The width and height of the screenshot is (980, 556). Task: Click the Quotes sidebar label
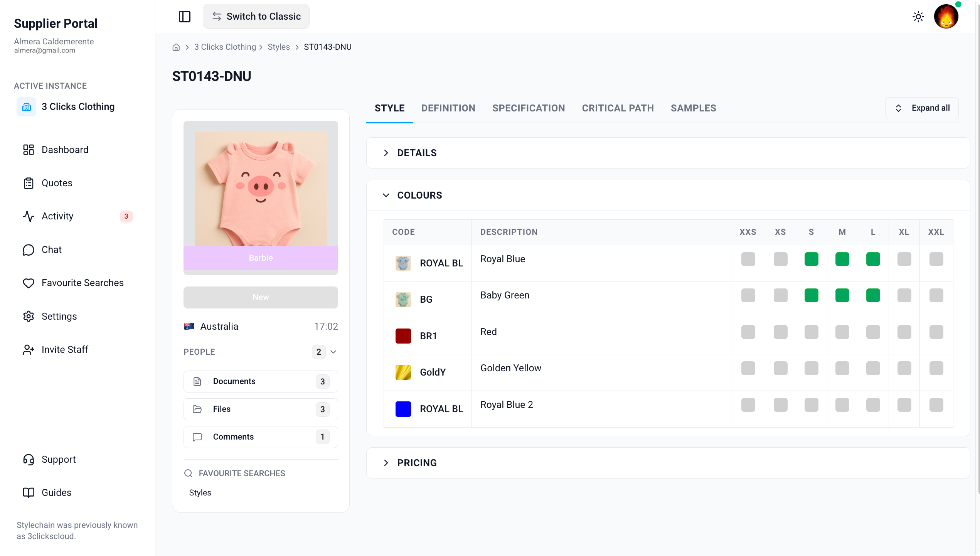pyautogui.click(x=57, y=183)
